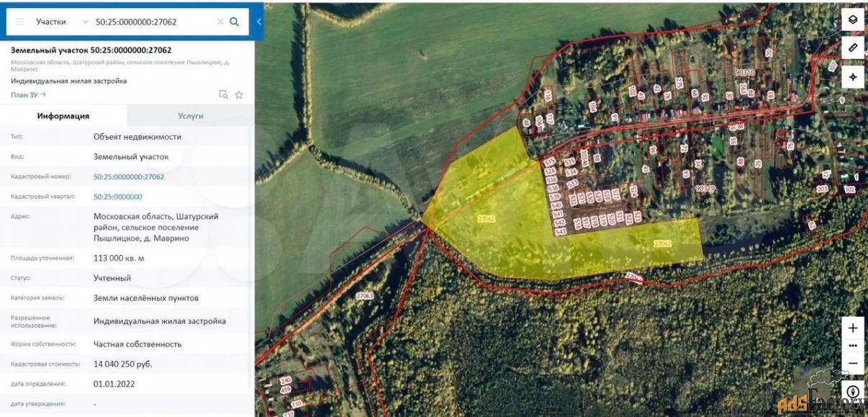The image size is (868, 417).
Task: Click the compass orientation button
Action: click(853, 393)
